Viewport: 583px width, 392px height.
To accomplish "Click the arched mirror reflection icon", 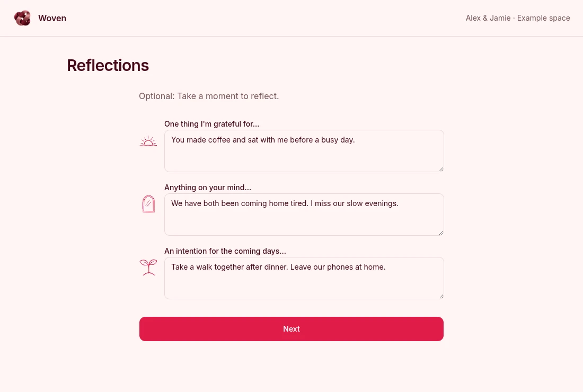I will tap(148, 204).
